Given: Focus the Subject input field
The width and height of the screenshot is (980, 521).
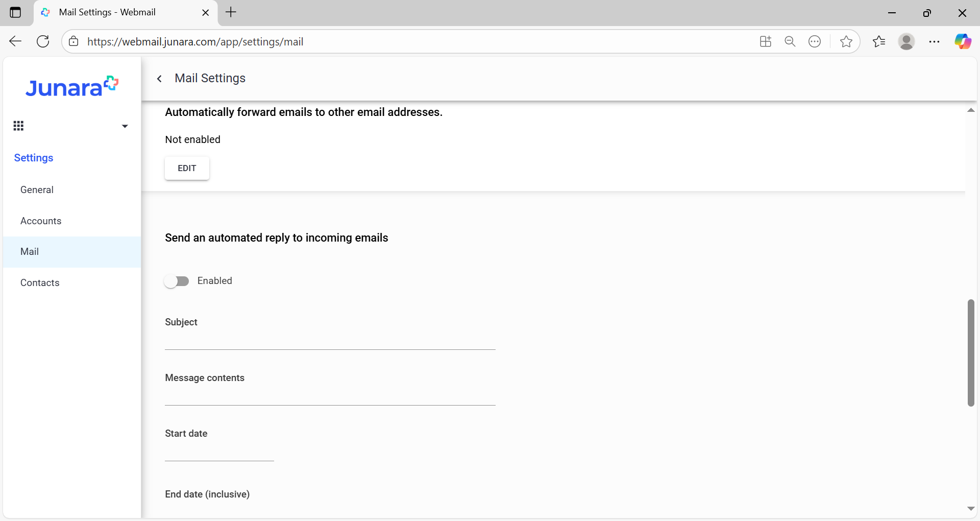Looking at the screenshot, I should [330, 340].
